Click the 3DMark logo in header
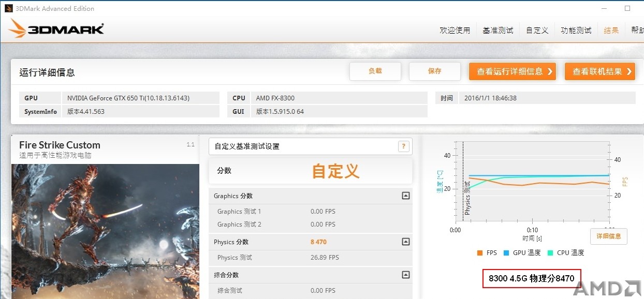 pyautogui.click(x=56, y=29)
